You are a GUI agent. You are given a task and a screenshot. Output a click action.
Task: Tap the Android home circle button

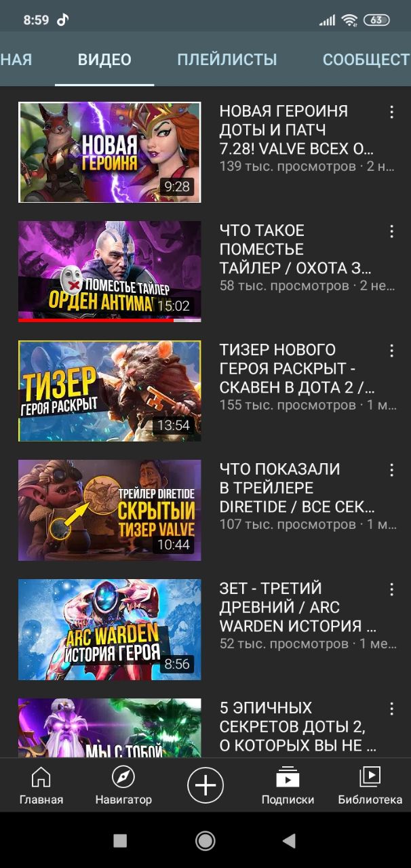coord(206,841)
